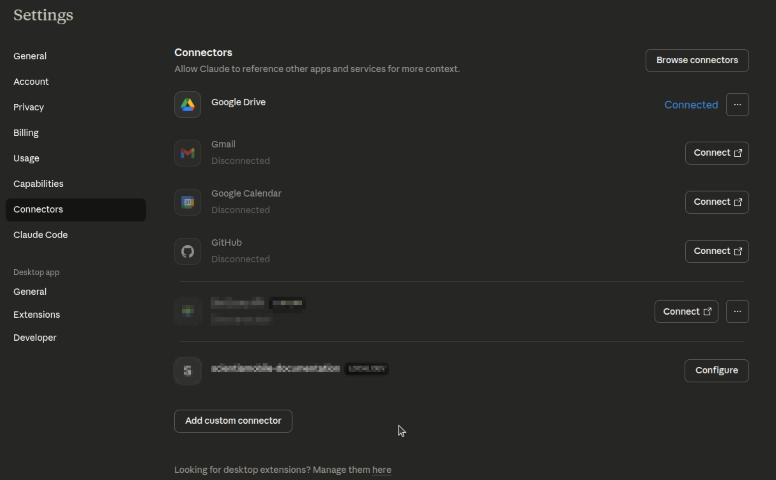Screen dimensions: 776x480
Task: Click the blue Connected status text
Action: click(691, 105)
